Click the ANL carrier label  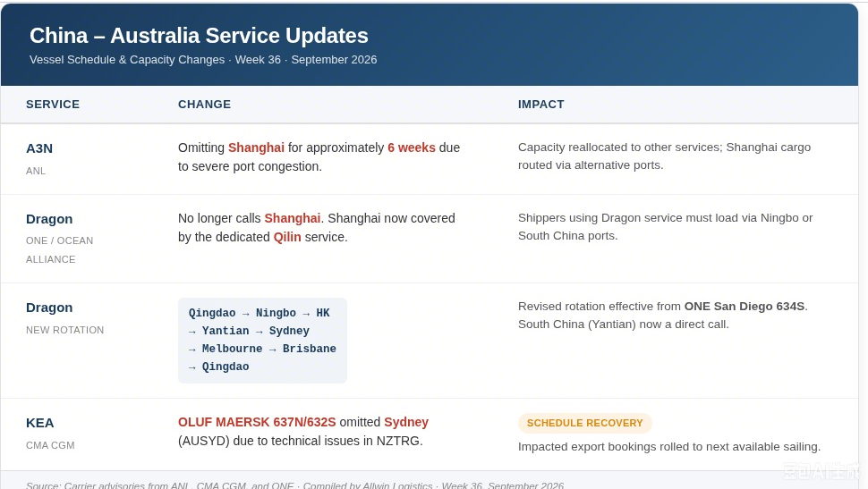(x=36, y=171)
